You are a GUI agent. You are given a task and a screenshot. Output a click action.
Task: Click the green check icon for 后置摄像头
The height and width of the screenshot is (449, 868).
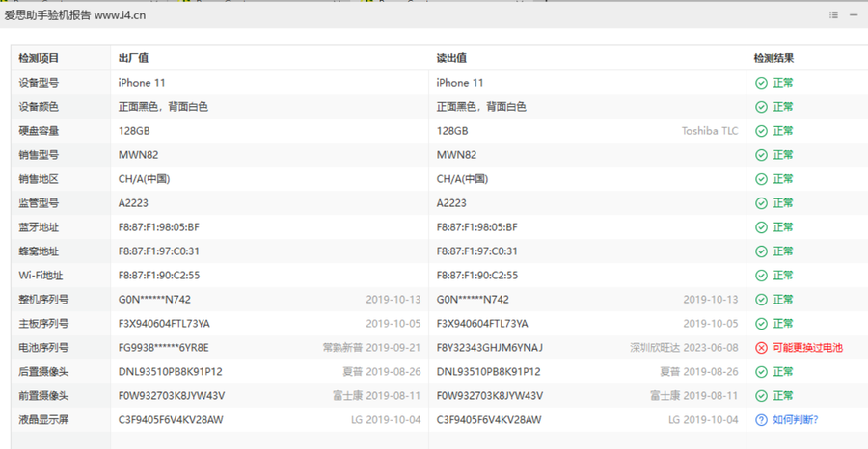pos(761,372)
